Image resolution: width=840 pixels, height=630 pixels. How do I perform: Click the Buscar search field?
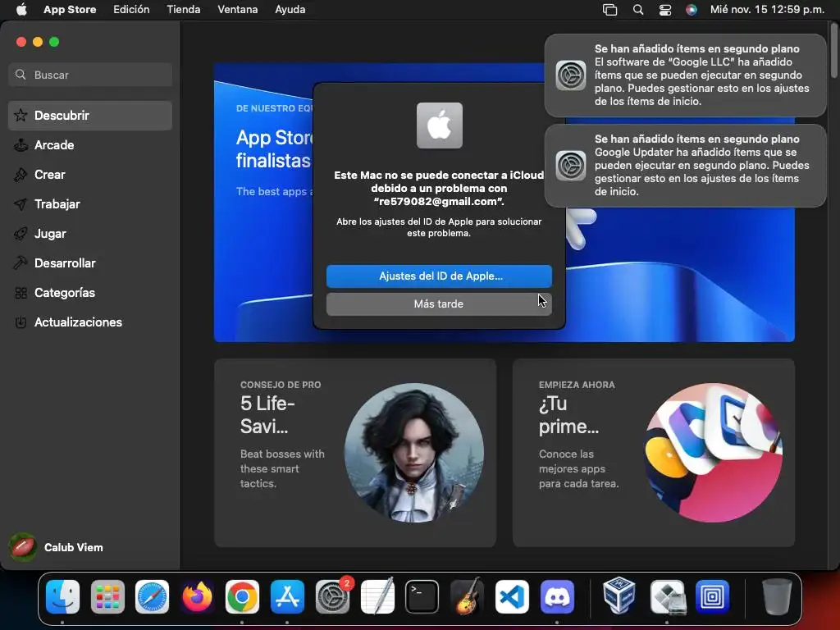tap(90, 75)
